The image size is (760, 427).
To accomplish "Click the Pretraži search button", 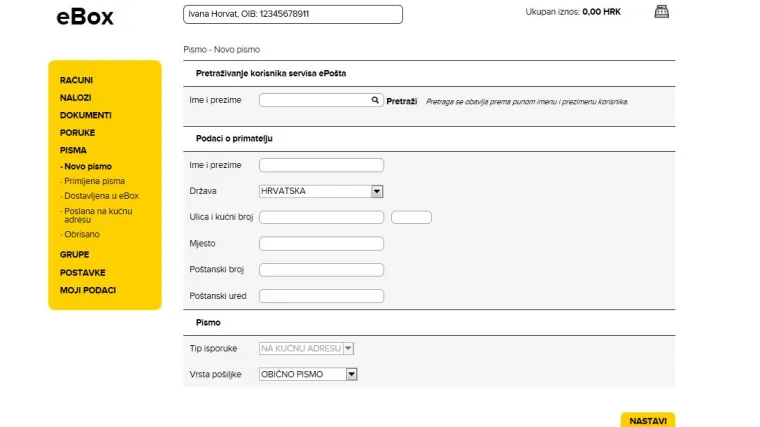I will (x=402, y=101).
